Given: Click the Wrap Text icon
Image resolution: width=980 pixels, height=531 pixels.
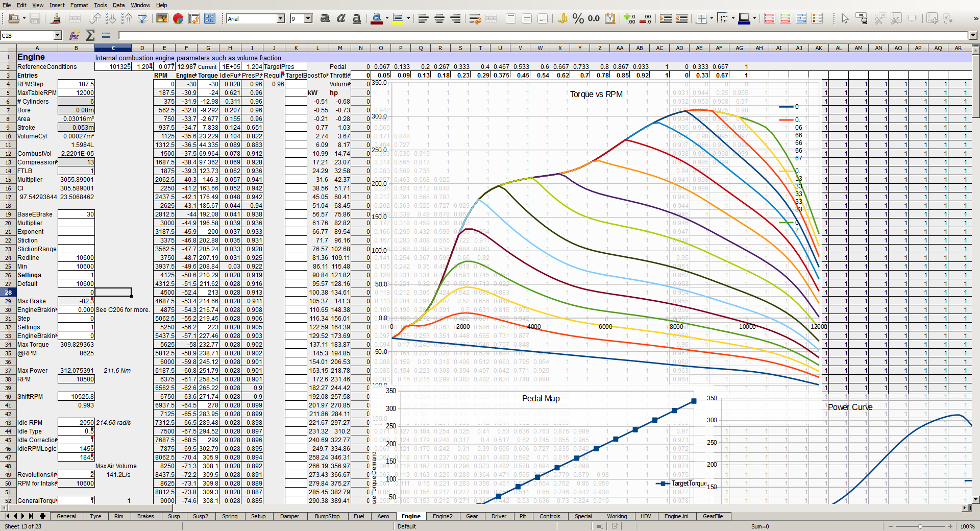Looking at the screenshot, I should [x=475, y=19].
